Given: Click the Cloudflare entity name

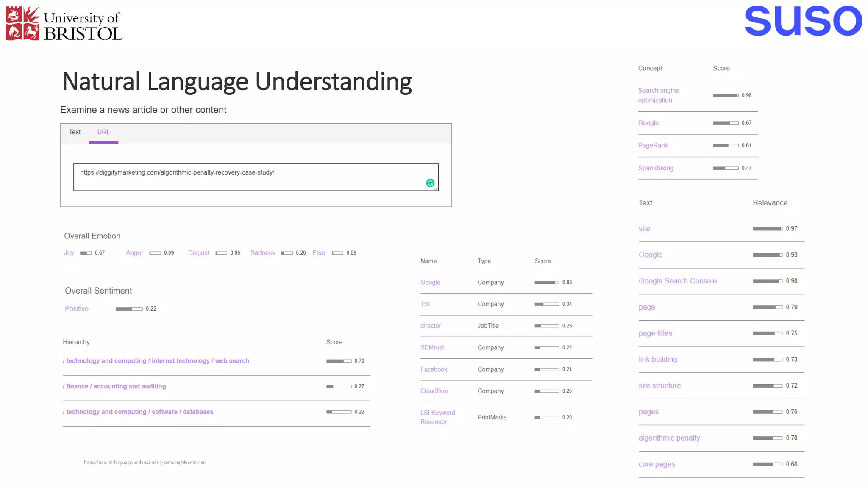Looking at the screenshot, I should point(434,391).
